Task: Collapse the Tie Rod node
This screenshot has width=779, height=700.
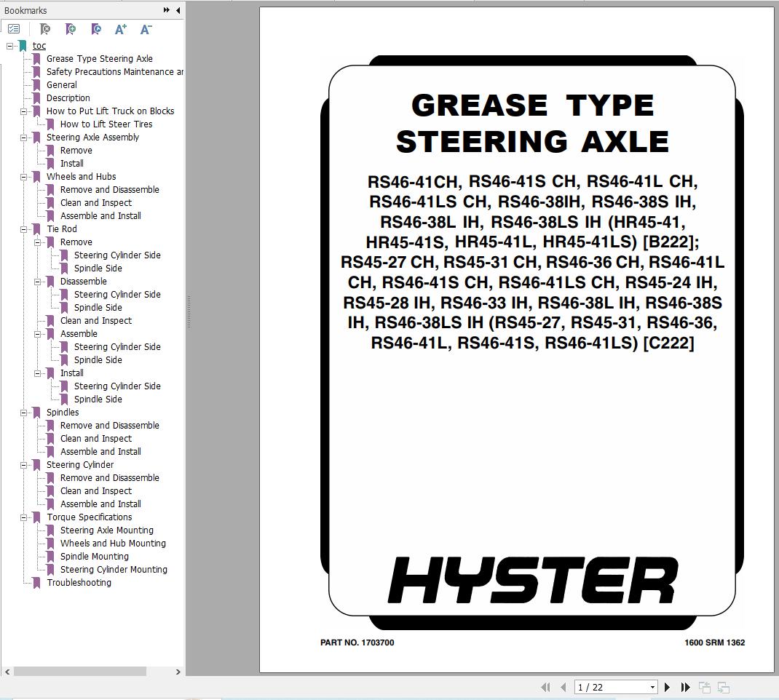Action: coord(23,229)
